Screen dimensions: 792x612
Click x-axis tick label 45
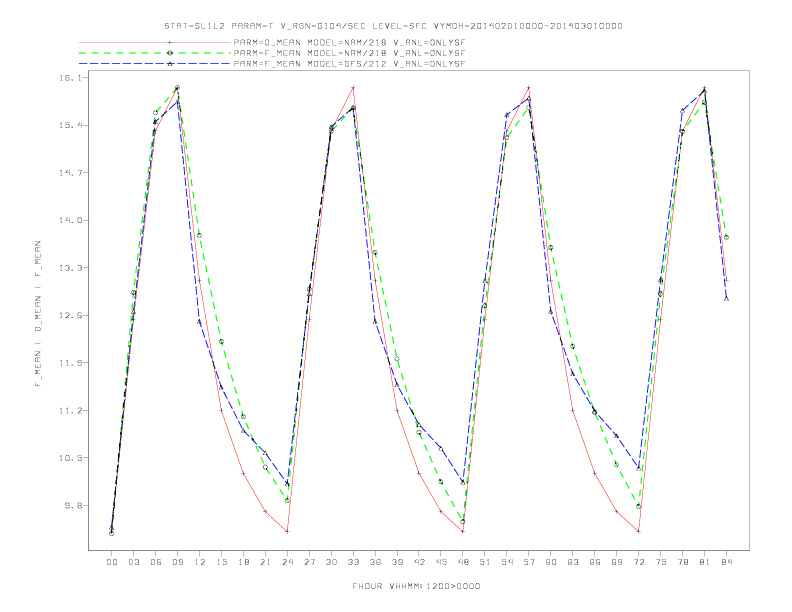(441, 562)
